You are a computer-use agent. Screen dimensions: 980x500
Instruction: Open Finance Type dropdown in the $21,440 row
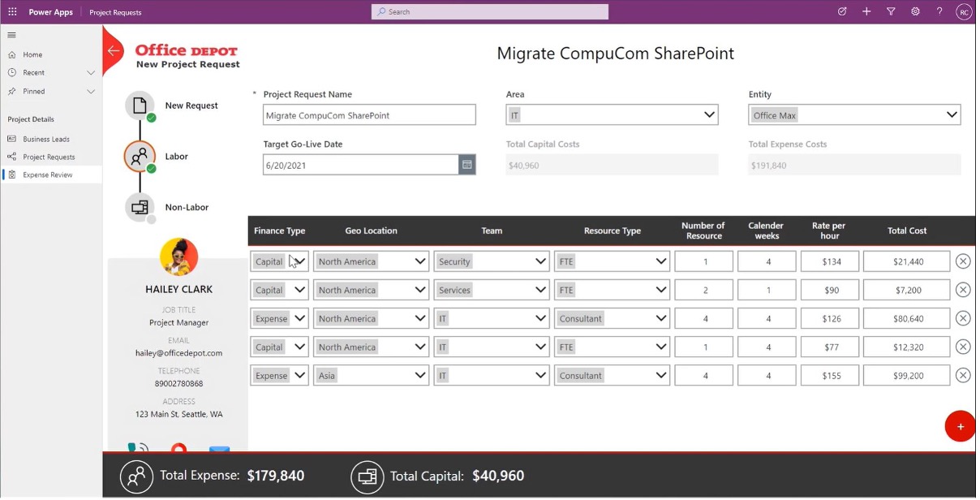point(279,261)
